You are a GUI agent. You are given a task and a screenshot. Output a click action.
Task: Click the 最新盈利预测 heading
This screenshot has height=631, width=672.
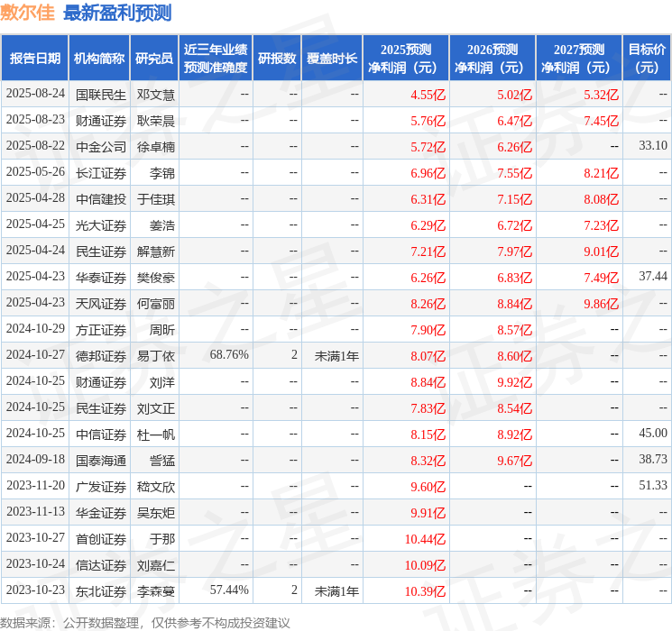117,13
